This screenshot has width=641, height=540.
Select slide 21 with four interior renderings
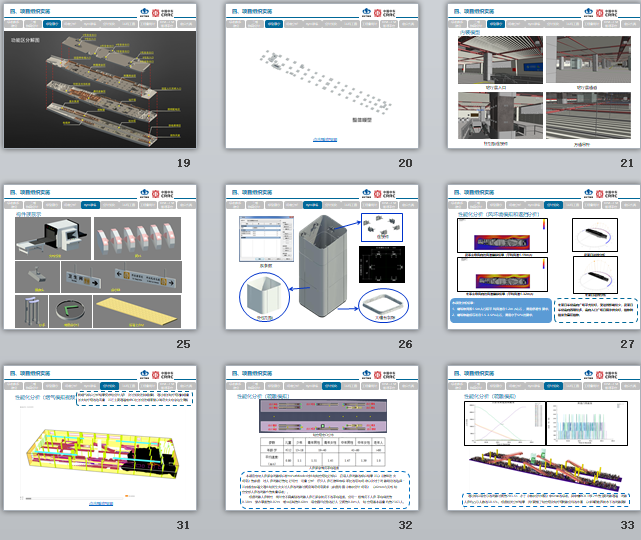[544, 76]
